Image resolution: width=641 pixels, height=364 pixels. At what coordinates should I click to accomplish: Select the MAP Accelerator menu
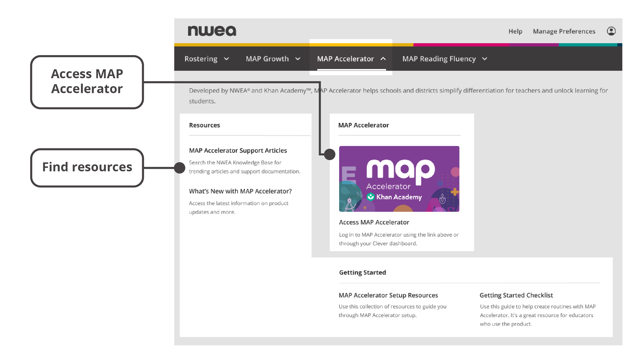click(x=345, y=59)
